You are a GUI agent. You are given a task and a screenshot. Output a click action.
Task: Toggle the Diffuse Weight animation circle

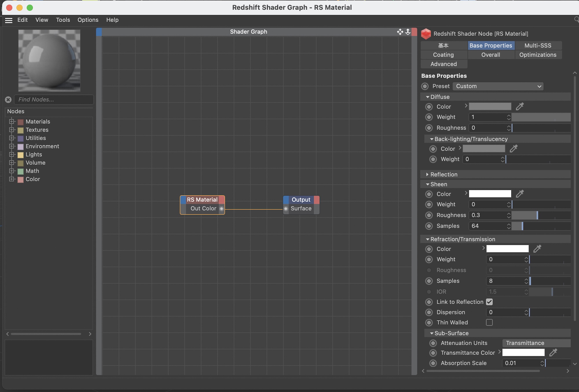click(429, 117)
